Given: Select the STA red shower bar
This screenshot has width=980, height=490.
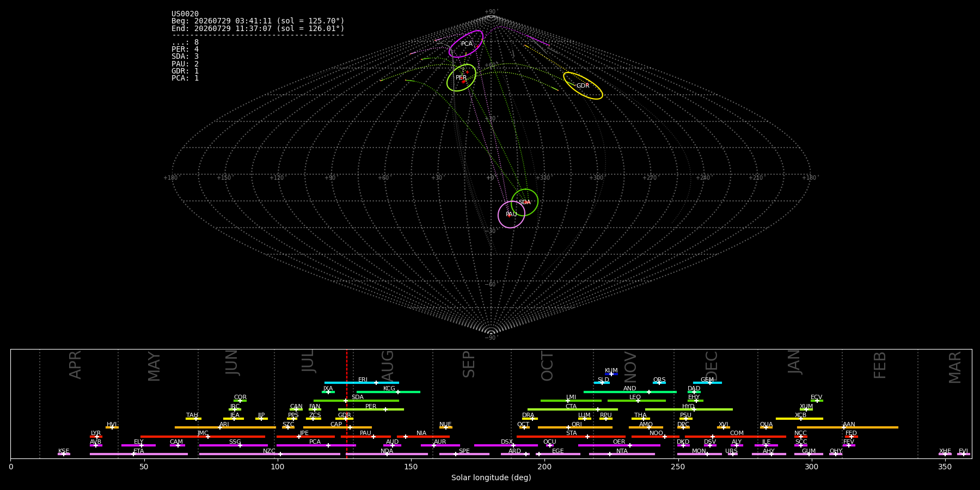Looking at the screenshot, I should [x=571, y=436].
